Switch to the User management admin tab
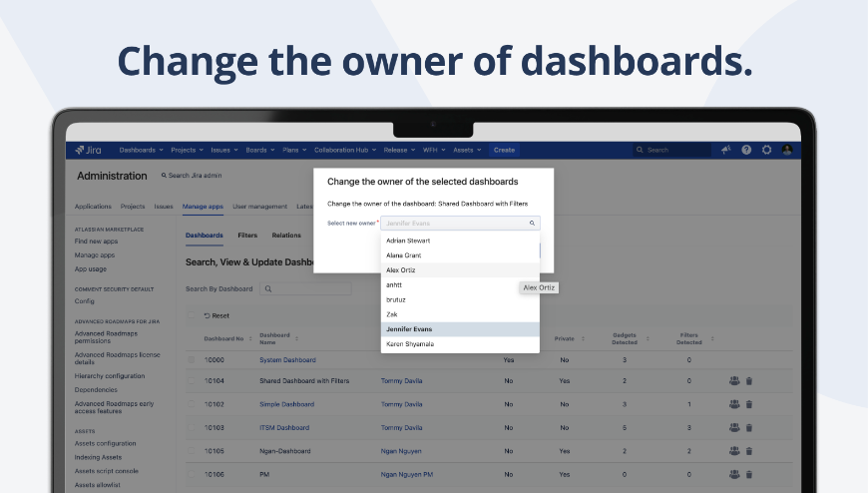The width and height of the screenshot is (868, 493). pyautogui.click(x=259, y=207)
